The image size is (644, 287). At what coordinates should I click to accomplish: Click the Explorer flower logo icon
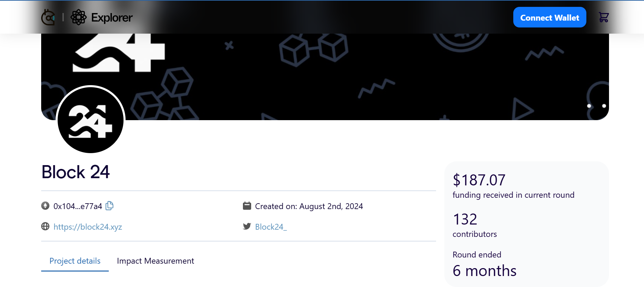(x=79, y=17)
